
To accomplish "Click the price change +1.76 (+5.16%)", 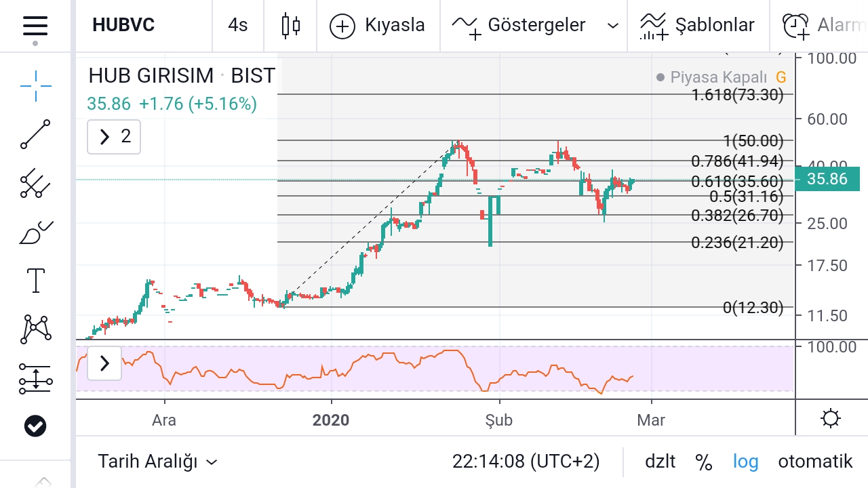I will [198, 104].
